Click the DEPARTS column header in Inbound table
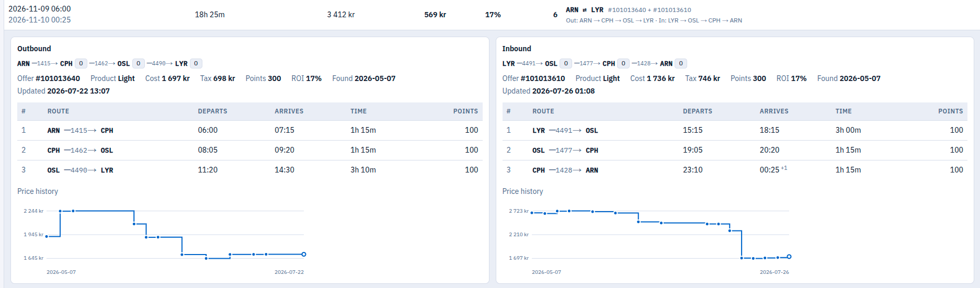This screenshot has width=980, height=288. [x=698, y=111]
